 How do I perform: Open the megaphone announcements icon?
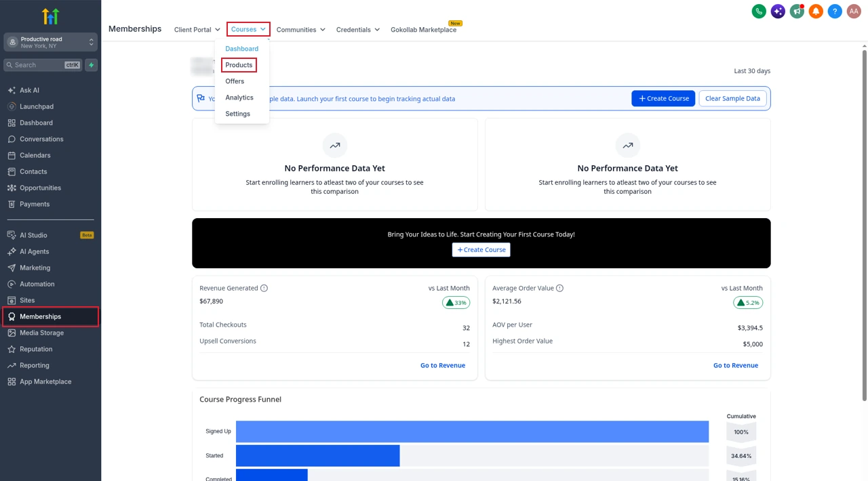pos(797,12)
